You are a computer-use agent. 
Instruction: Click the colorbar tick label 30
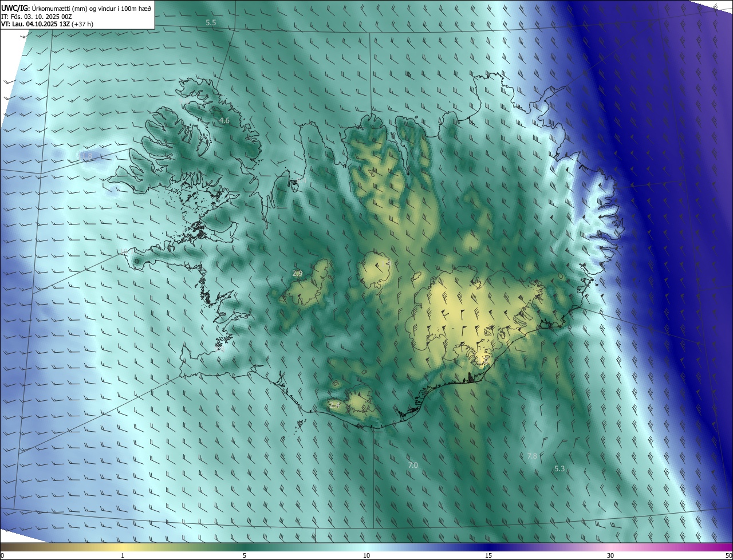coord(610,556)
